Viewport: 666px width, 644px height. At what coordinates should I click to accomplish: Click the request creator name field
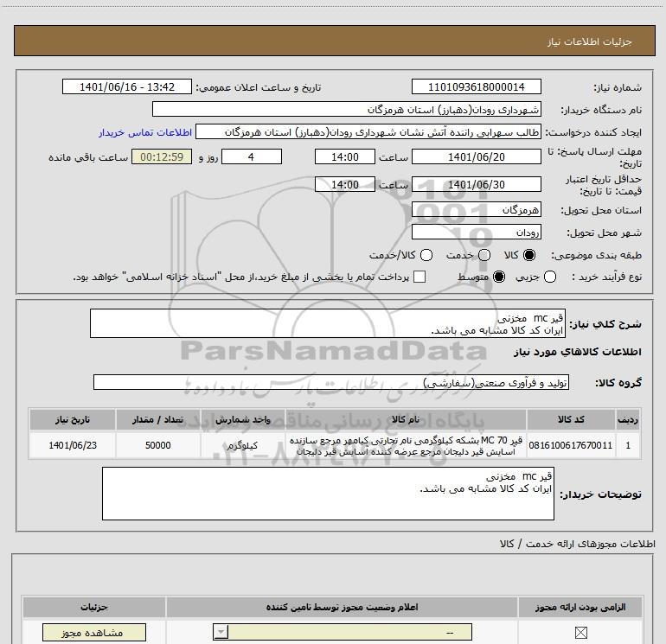[x=368, y=132]
